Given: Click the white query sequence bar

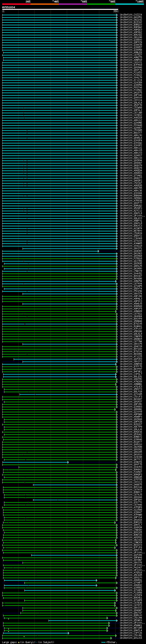Looking at the screenshot, I should coord(60,9).
